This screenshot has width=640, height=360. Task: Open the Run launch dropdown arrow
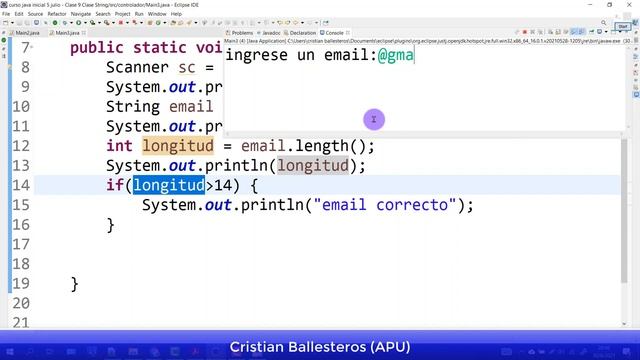pos(85,23)
